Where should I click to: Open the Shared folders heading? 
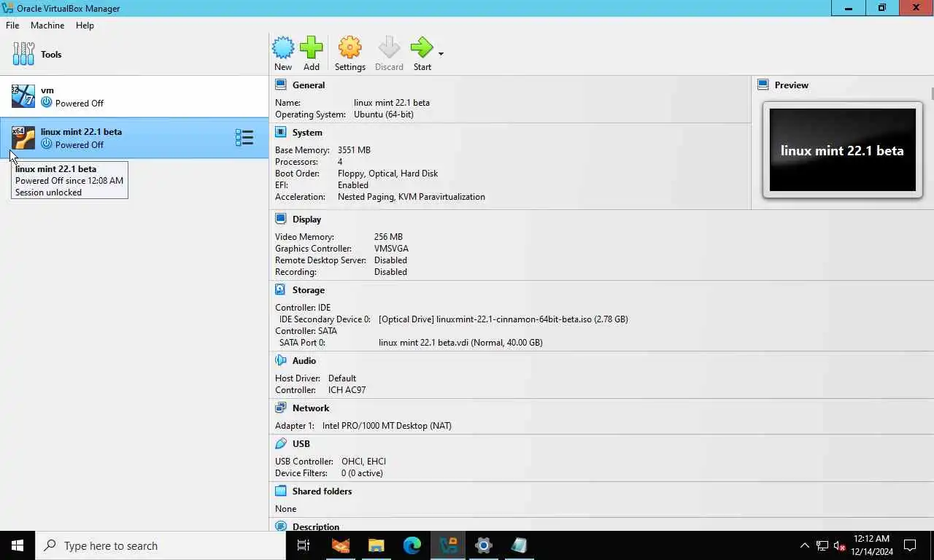pyautogui.click(x=322, y=491)
